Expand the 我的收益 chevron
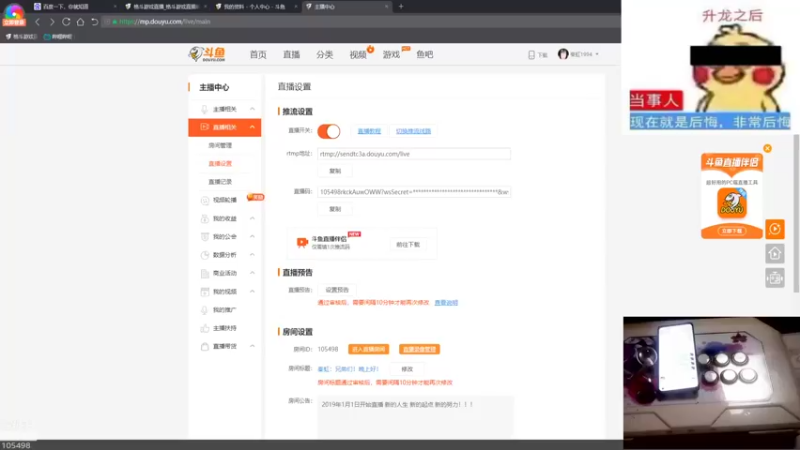The image size is (800, 450). 252,218
